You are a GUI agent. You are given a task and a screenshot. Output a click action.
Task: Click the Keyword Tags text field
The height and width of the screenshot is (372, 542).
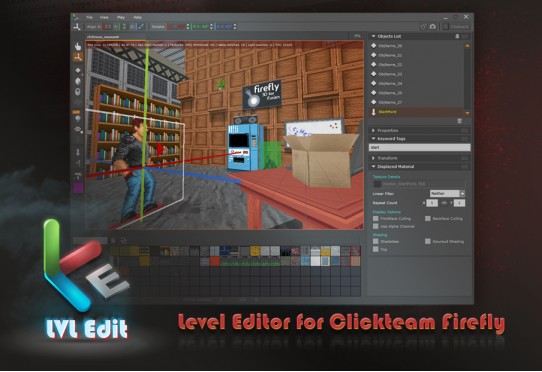click(x=420, y=148)
